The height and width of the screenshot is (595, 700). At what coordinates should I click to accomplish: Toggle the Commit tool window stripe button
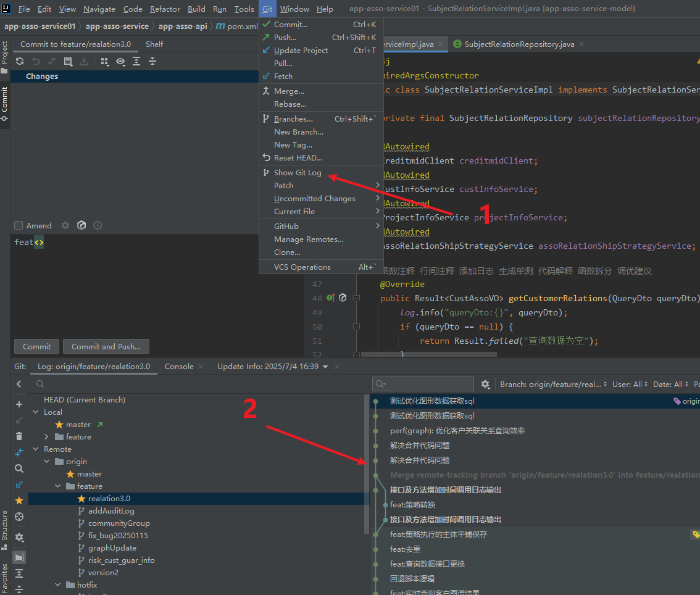[x=4, y=104]
